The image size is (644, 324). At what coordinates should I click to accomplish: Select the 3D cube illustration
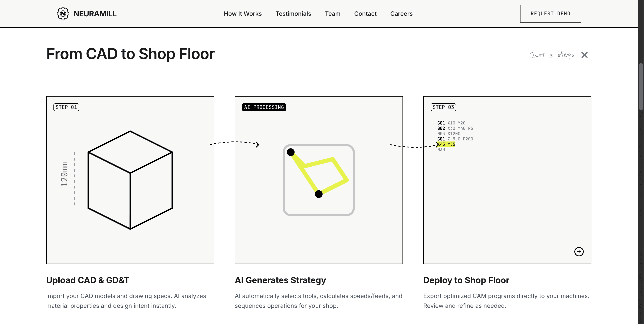[130, 180]
